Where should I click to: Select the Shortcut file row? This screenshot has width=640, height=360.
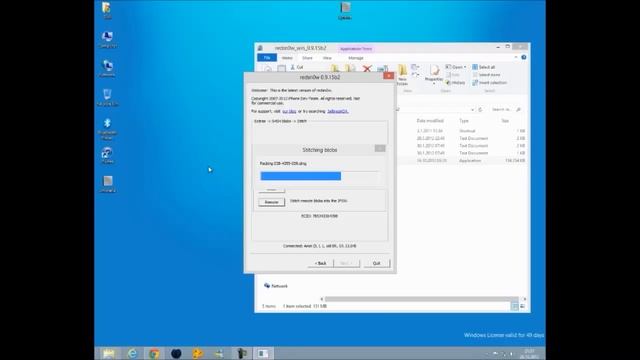coord(462,131)
